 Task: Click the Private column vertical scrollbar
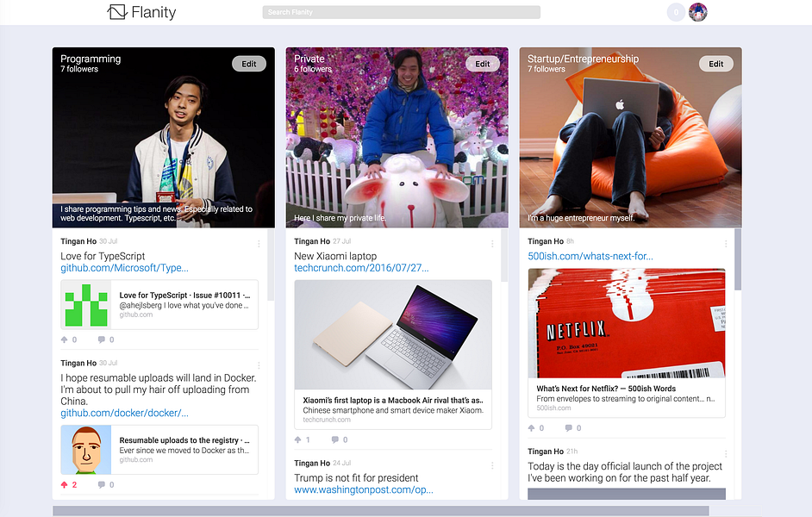tap(504, 255)
